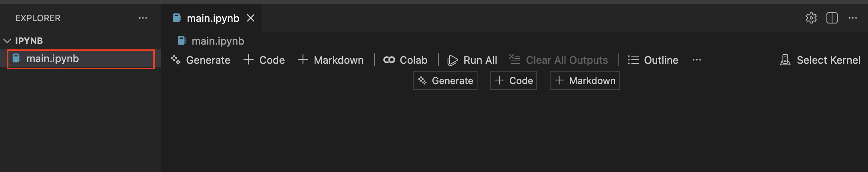The height and width of the screenshot is (172, 868).
Task: Click notebook file icon in Explorer list
Action: tap(17, 59)
